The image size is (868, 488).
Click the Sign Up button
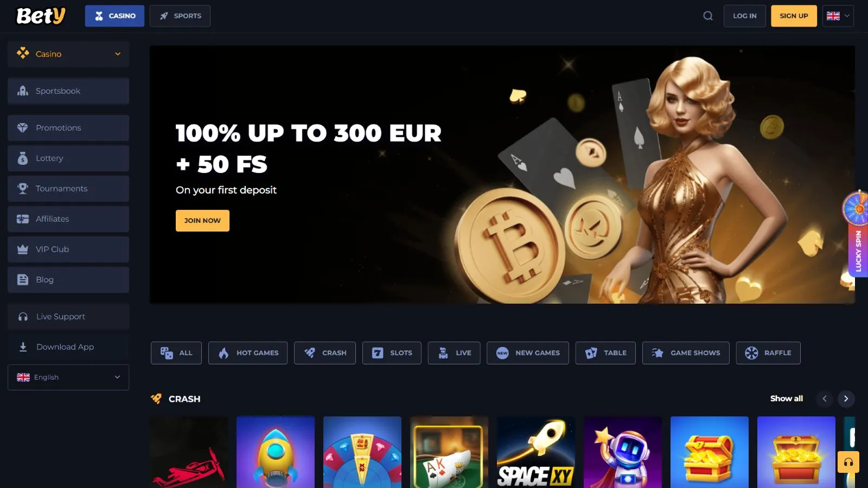(794, 16)
